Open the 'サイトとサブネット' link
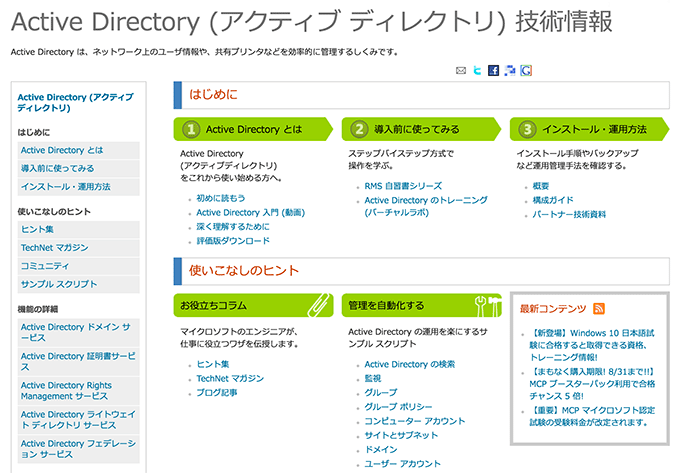The image size is (680, 473). (x=401, y=435)
